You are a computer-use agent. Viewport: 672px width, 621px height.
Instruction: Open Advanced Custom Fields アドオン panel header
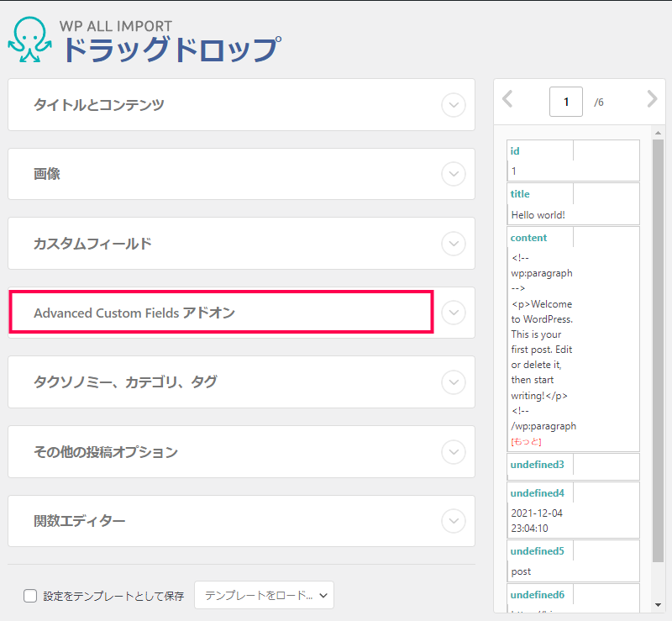[x=241, y=313]
